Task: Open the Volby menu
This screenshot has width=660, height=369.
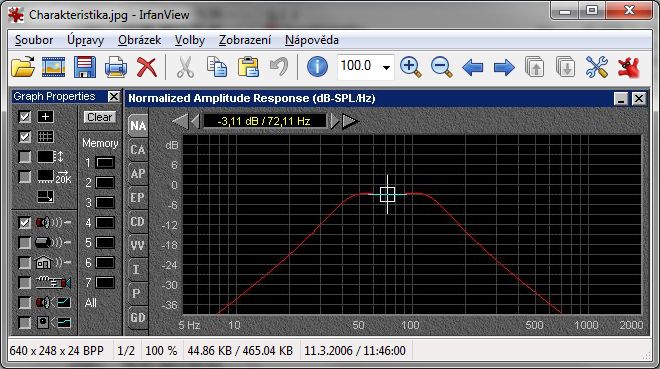Action: [190, 40]
